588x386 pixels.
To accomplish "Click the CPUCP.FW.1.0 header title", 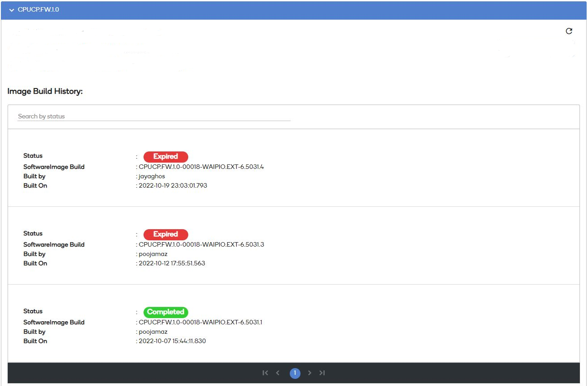I will coord(38,10).
